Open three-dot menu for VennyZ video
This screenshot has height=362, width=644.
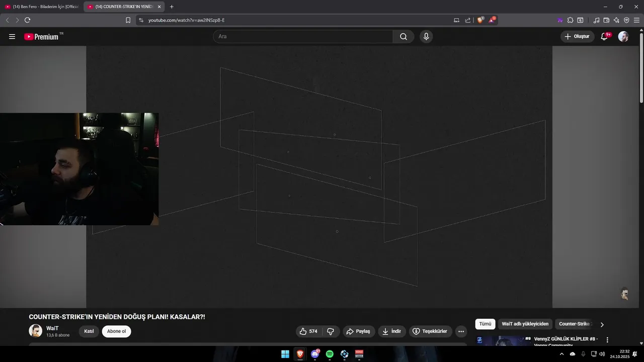click(607, 340)
